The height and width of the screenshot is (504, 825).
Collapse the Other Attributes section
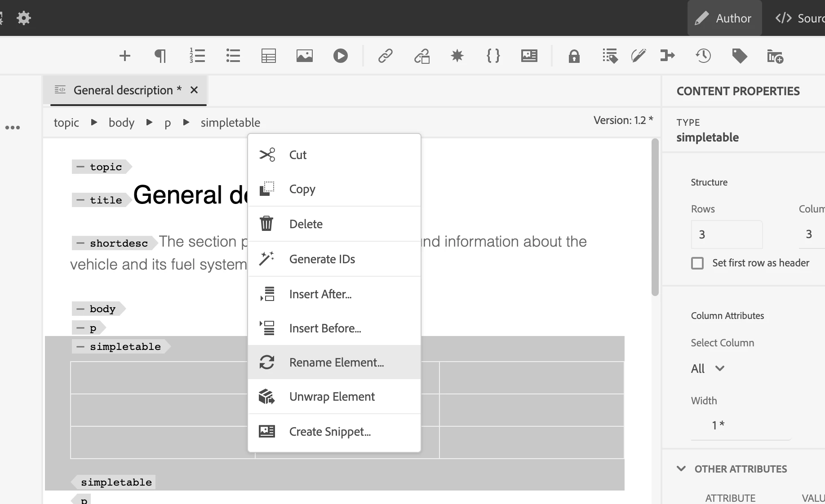click(681, 469)
